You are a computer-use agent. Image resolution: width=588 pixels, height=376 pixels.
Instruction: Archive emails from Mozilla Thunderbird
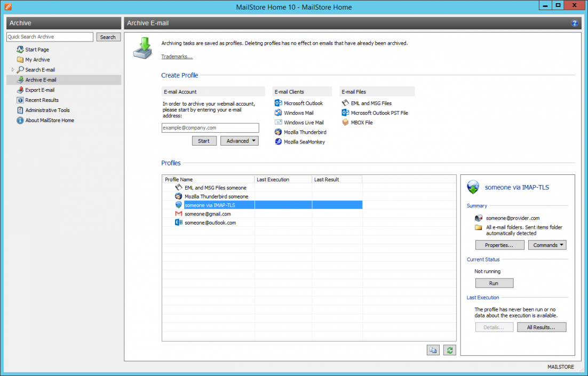[x=303, y=132]
